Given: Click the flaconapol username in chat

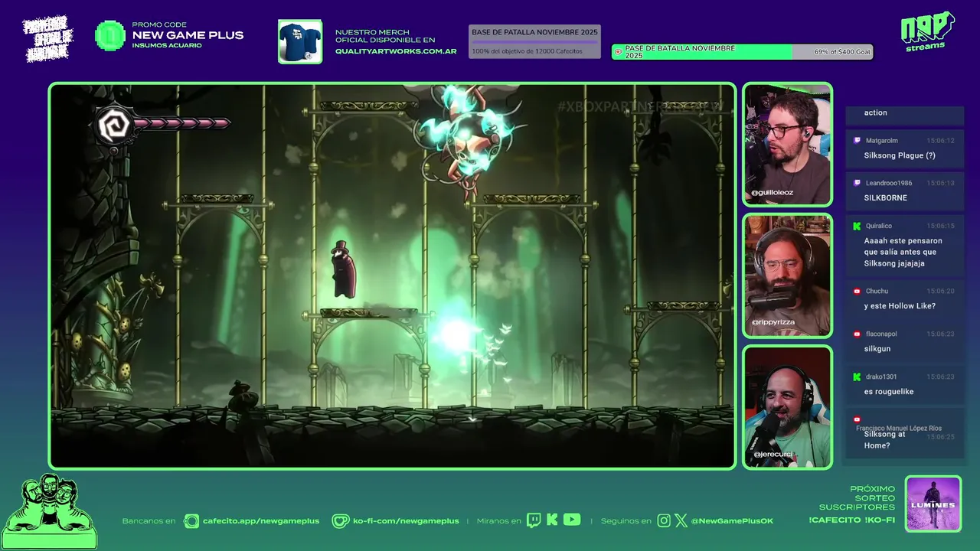Looking at the screenshot, I should point(881,334).
